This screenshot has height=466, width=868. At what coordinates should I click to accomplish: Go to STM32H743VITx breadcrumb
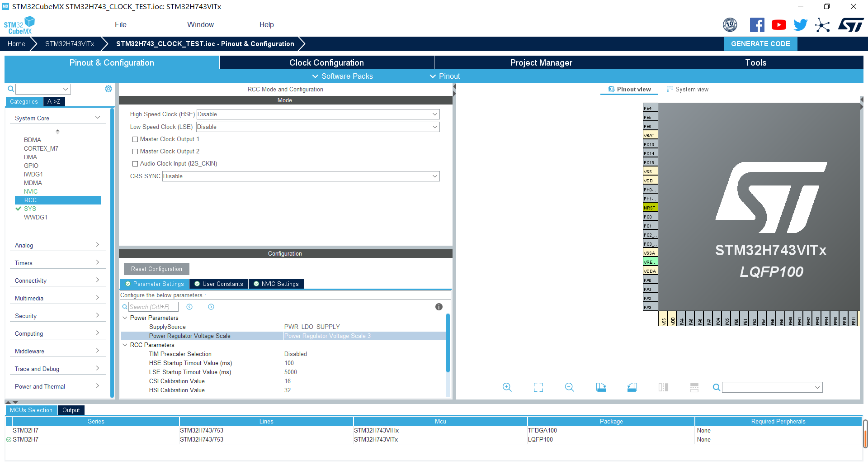(x=70, y=44)
